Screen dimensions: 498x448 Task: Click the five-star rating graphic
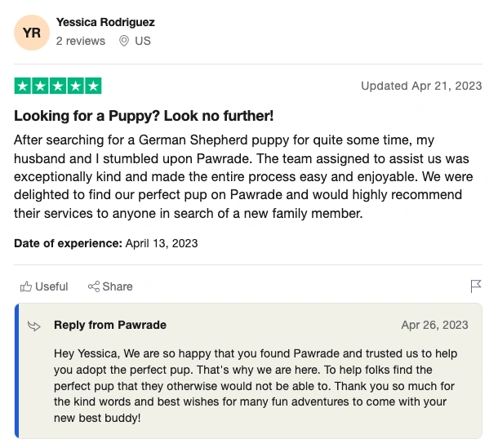coord(58,86)
